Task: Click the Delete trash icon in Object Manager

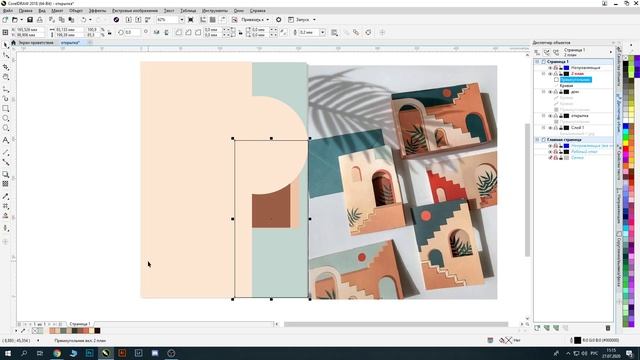Action: [608, 328]
